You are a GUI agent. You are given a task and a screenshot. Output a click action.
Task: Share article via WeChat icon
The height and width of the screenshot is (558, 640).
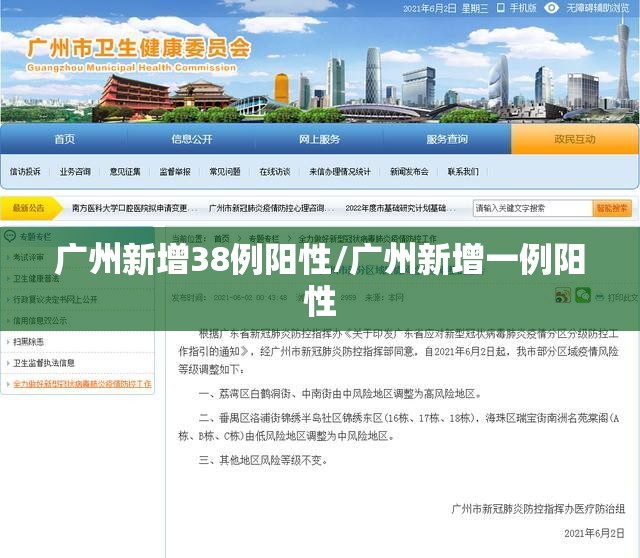(x=583, y=295)
